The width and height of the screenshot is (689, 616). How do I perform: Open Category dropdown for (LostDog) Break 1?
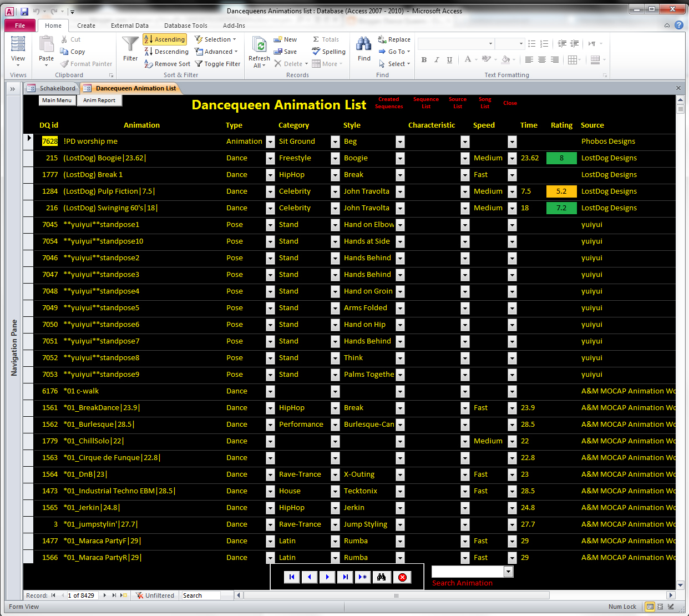point(335,175)
